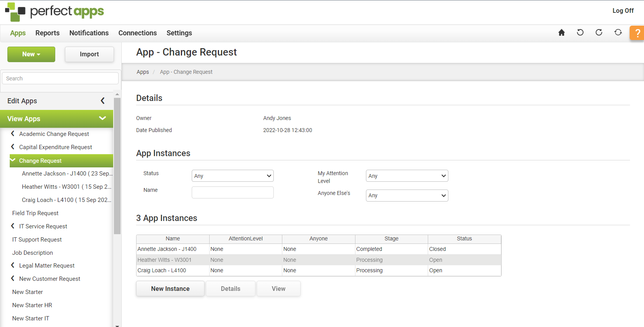644x327 pixels.
Task: Open the Connections menu
Action: [138, 33]
